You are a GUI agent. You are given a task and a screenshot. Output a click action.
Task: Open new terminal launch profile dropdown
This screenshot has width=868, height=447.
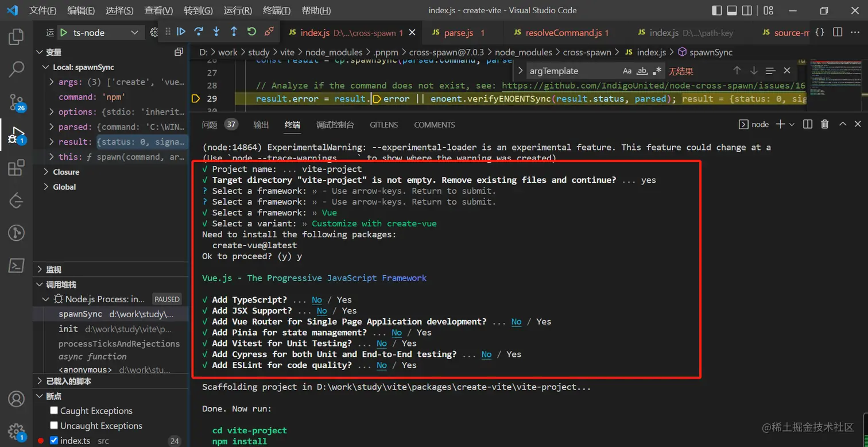click(x=792, y=124)
